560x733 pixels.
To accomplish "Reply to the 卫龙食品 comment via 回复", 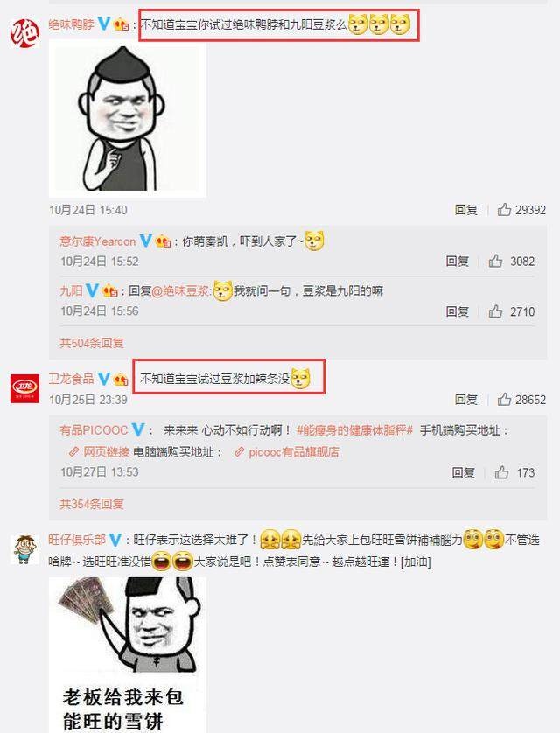I will 466,400.
